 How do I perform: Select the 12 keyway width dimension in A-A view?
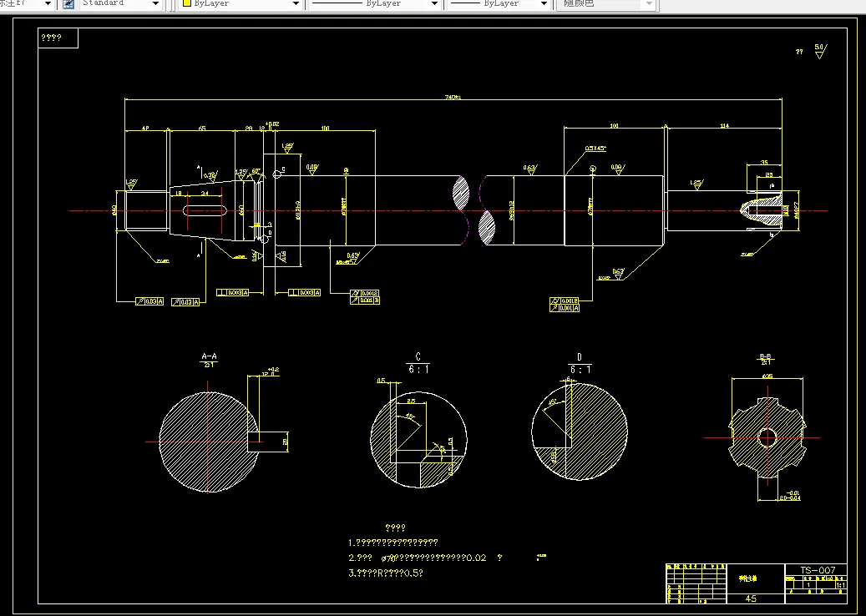coord(268,373)
